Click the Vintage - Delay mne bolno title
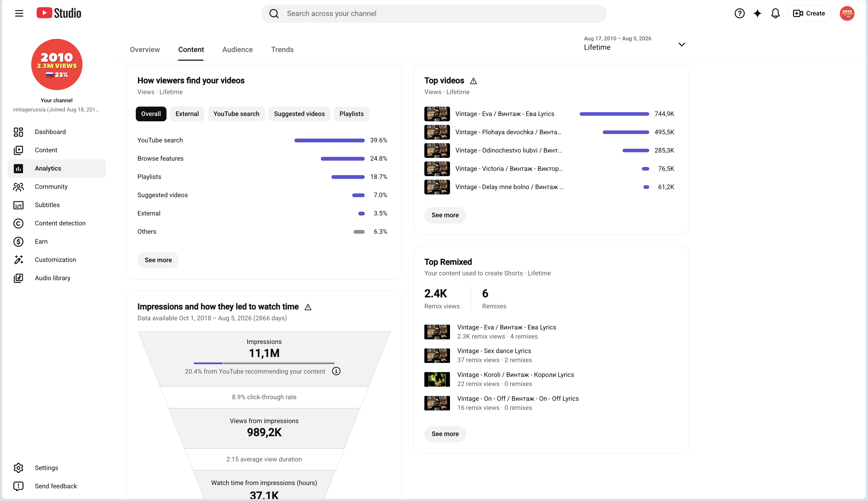This screenshot has height=501, width=868. (x=509, y=187)
